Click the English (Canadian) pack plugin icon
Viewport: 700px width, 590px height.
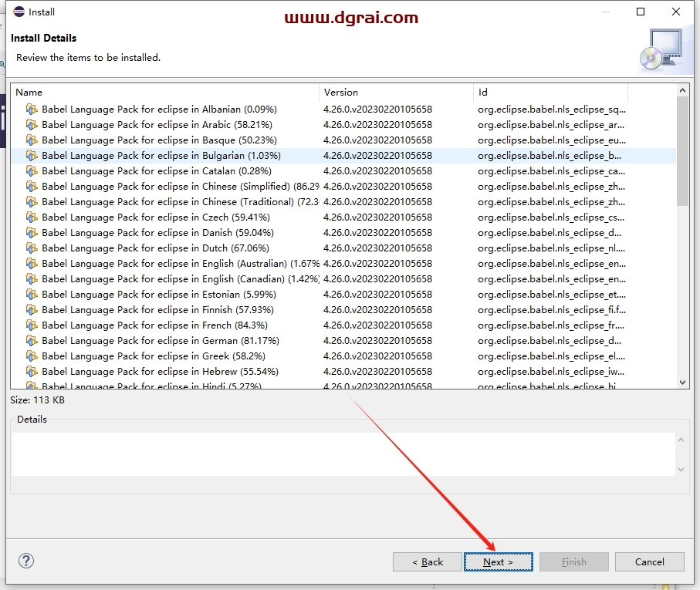click(x=31, y=278)
